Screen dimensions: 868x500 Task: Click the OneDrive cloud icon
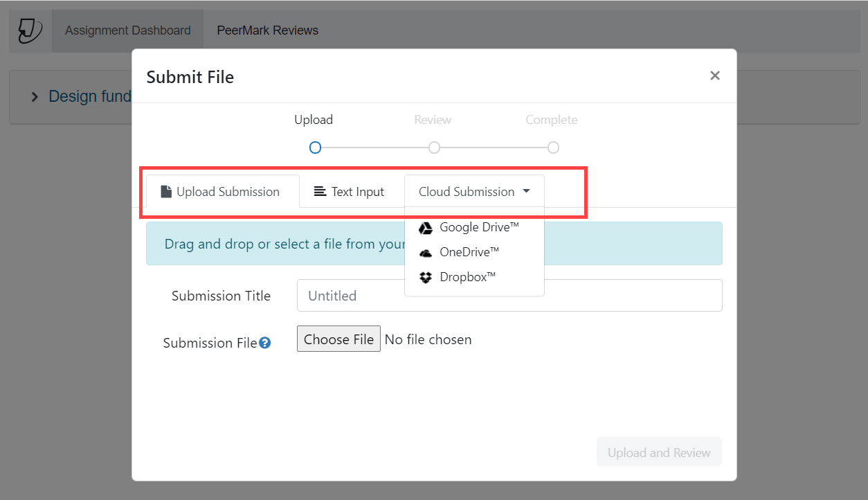pyautogui.click(x=426, y=253)
